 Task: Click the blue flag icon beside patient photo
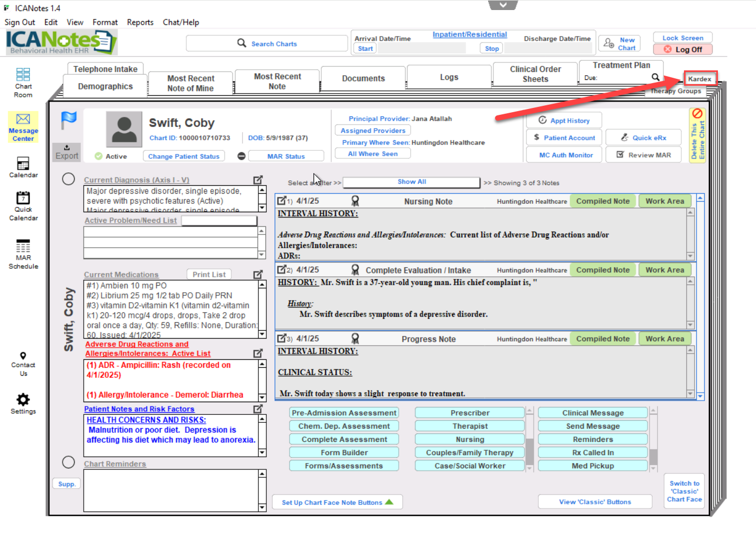click(x=69, y=121)
